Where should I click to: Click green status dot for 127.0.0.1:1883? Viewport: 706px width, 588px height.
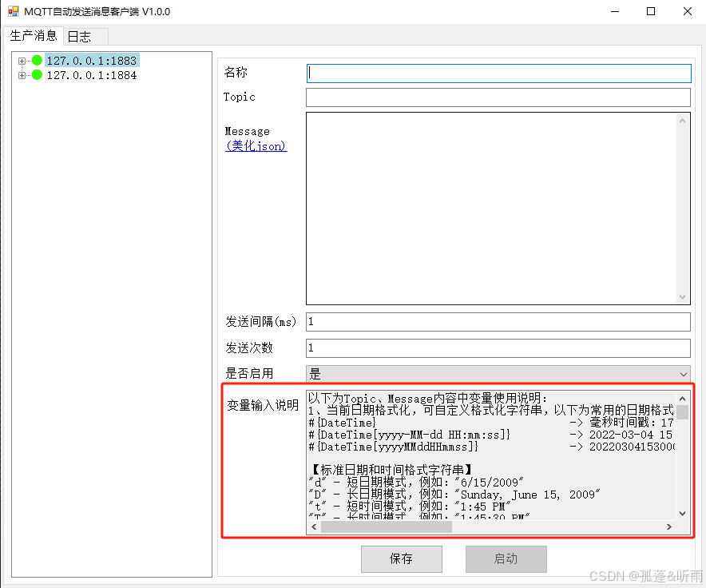point(37,61)
